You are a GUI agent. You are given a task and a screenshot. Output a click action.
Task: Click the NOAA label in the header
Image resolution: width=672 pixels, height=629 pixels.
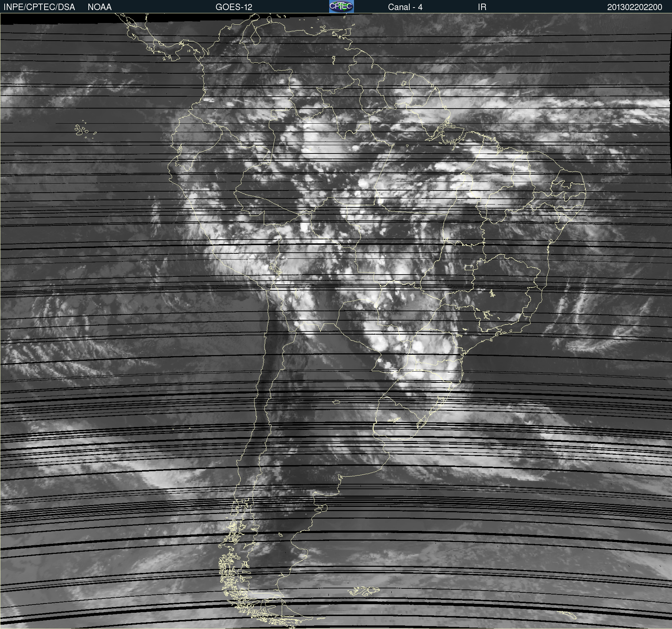[100, 7]
